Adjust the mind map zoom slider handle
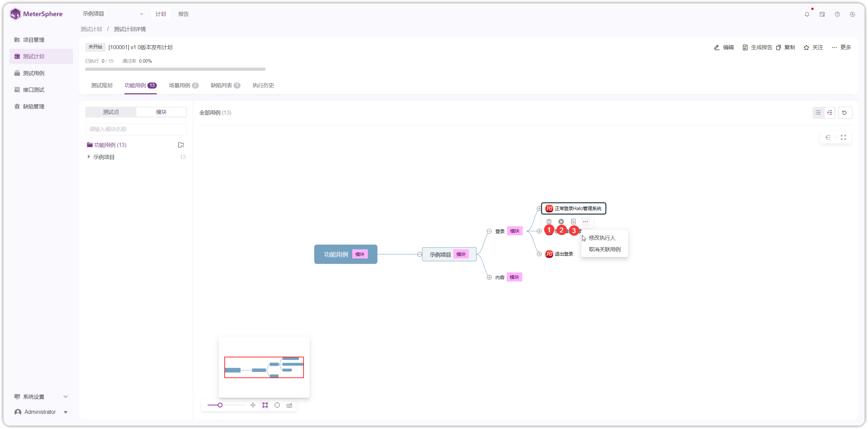Screen dimensions: 868x429 (x=220, y=405)
